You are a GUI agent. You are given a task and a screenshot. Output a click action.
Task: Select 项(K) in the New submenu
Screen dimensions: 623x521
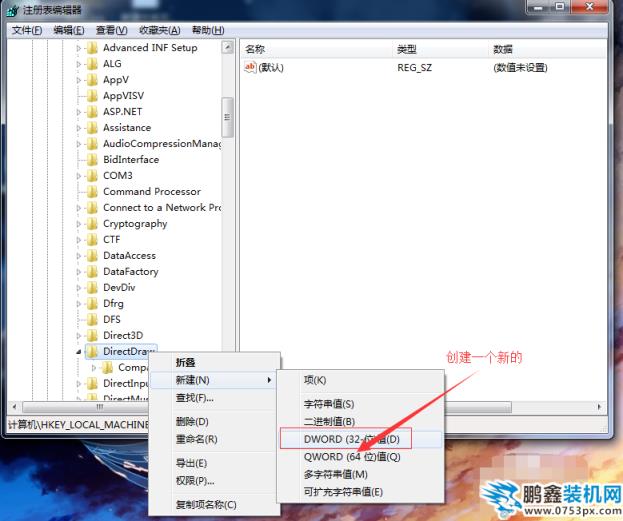point(360,380)
